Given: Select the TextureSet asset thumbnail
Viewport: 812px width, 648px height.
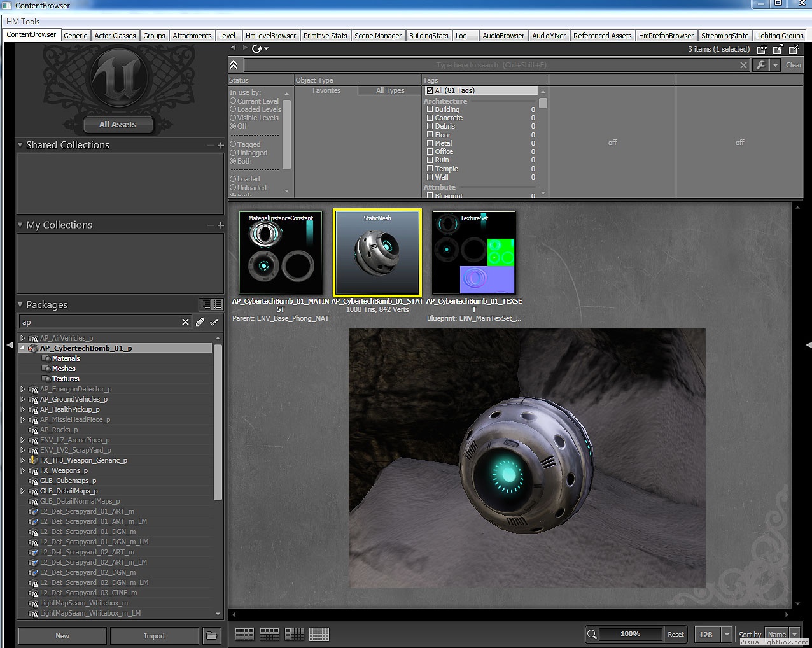Looking at the screenshot, I should (x=474, y=253).
